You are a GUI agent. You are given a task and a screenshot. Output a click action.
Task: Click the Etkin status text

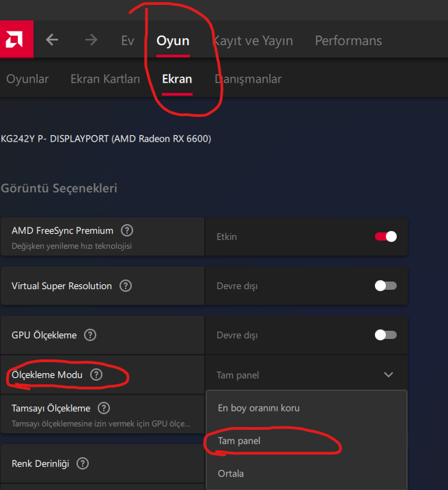(227, 237)
